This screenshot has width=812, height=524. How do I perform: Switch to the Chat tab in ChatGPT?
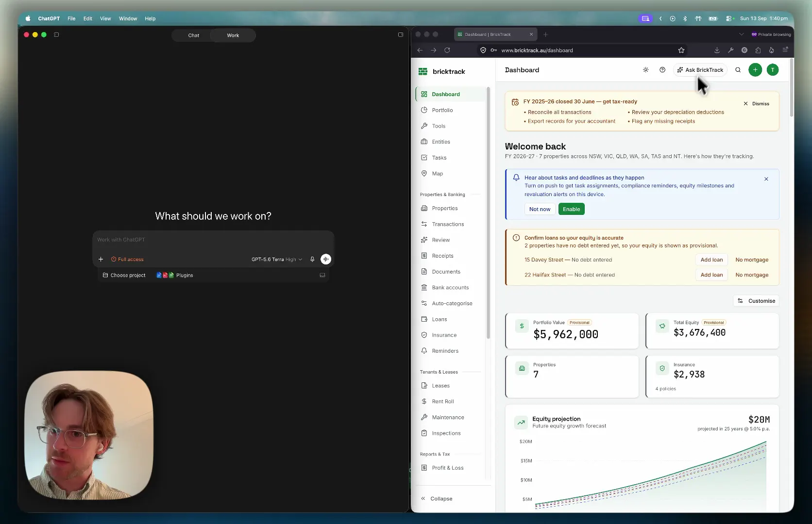(x=193, y=35)
